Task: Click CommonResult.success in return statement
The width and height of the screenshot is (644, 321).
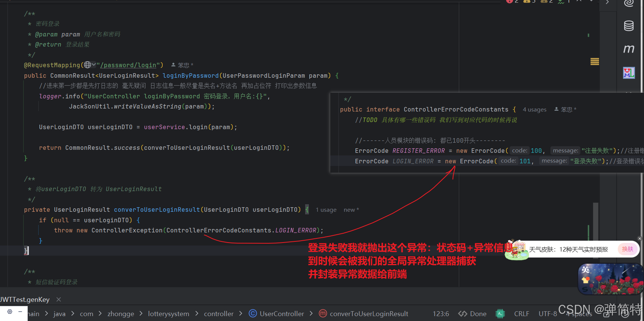Action: (102, 148)
